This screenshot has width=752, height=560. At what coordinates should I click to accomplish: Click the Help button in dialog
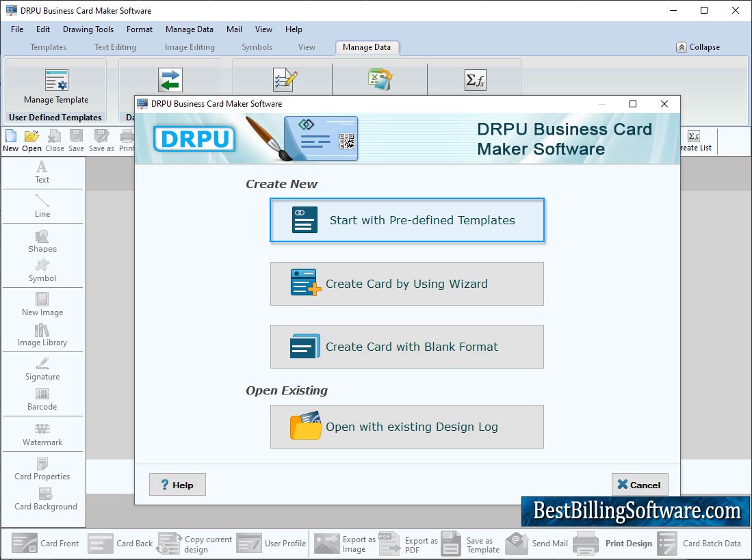177,485
